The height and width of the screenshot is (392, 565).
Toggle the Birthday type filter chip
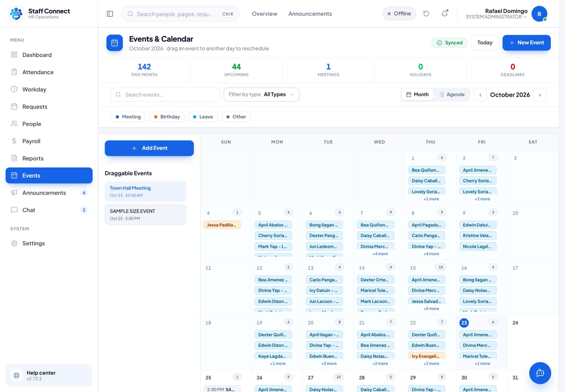167,117
